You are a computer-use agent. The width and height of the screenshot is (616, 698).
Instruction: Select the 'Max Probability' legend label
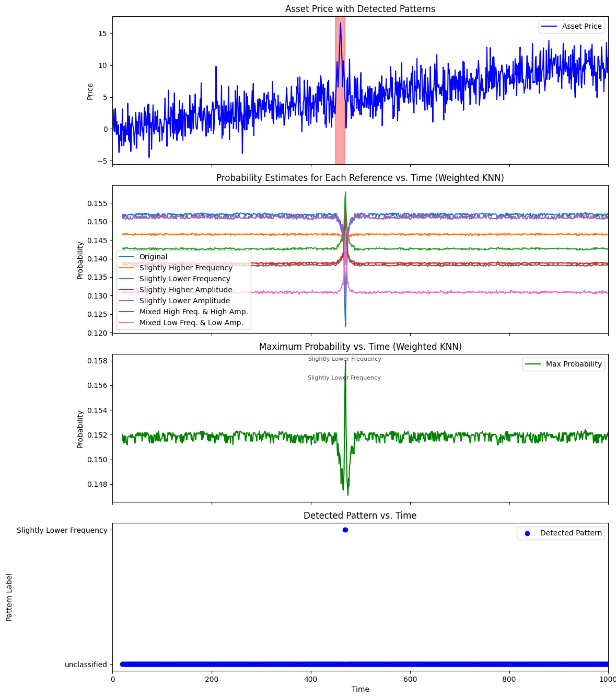tap(574, 364)
